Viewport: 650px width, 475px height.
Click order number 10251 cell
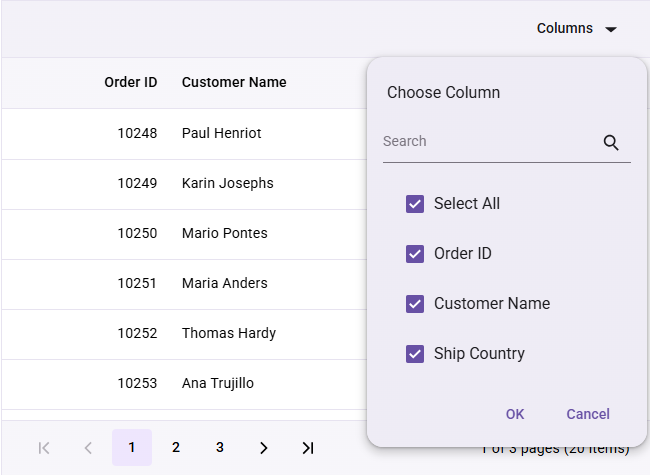137,284
